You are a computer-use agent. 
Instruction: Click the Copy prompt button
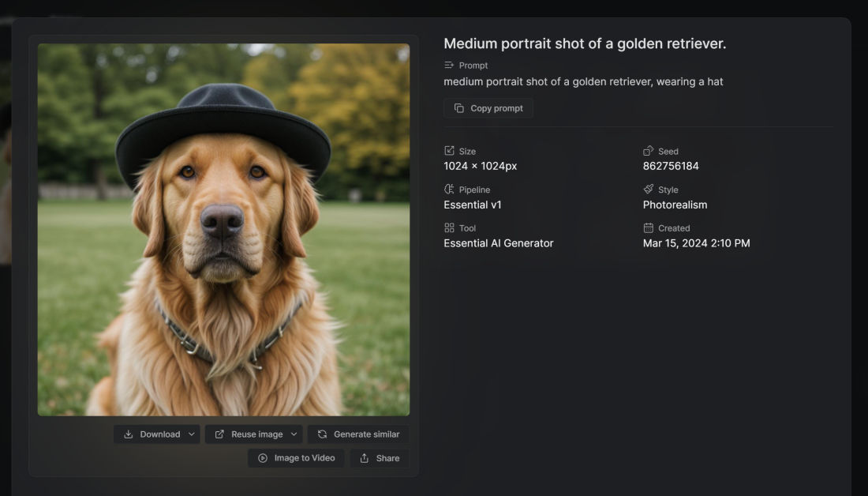click(x=488, y=108)
